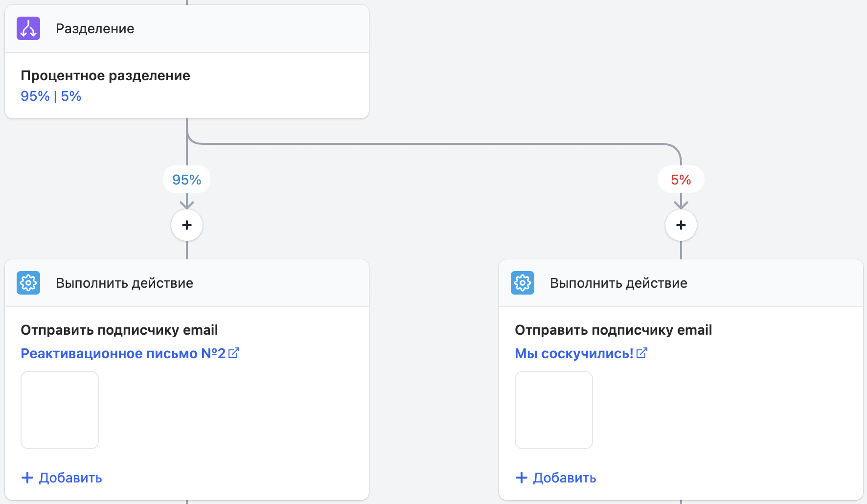The width and height of the screenshot is (867, 504).
Task: Select the red 5% branch label
Action: (681, 180)
